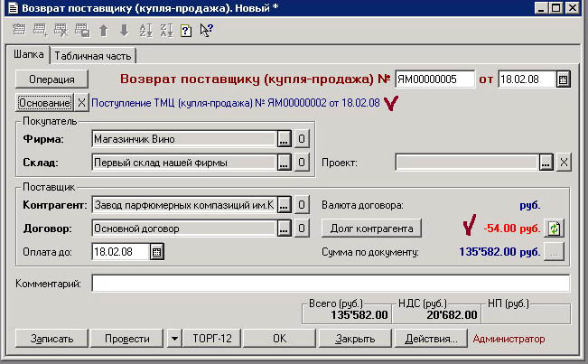Screen dimensions: 588x364
Task: Click the sort descending toolbar icon
Action: pos(165,30)
